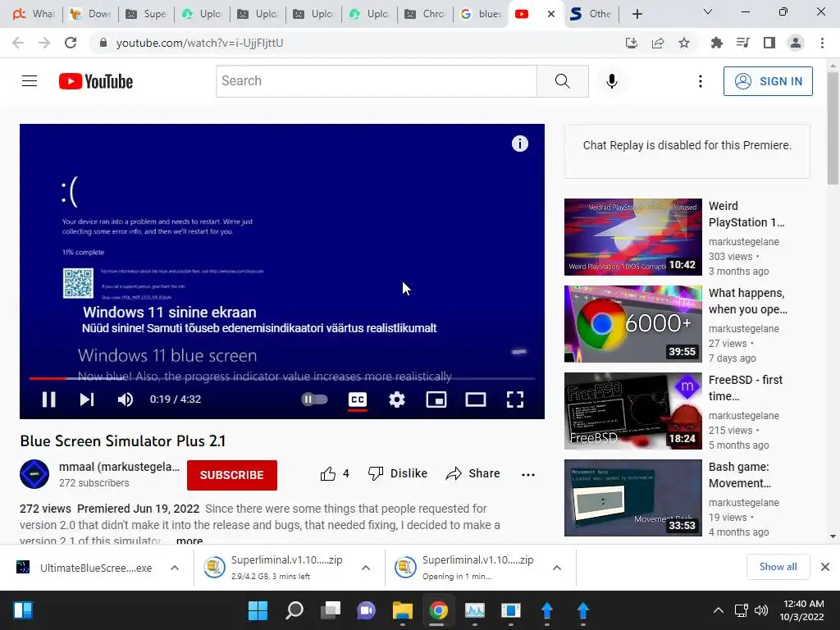Image resolution: width=840 pixels, height=630 pixels.
Task: Reload the page
Action: [71, 43]
